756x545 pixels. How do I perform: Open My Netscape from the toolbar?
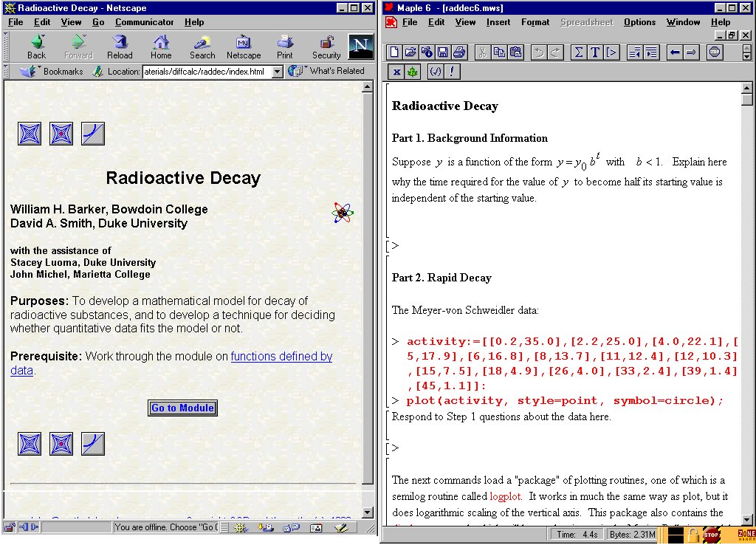pos(244,47)
